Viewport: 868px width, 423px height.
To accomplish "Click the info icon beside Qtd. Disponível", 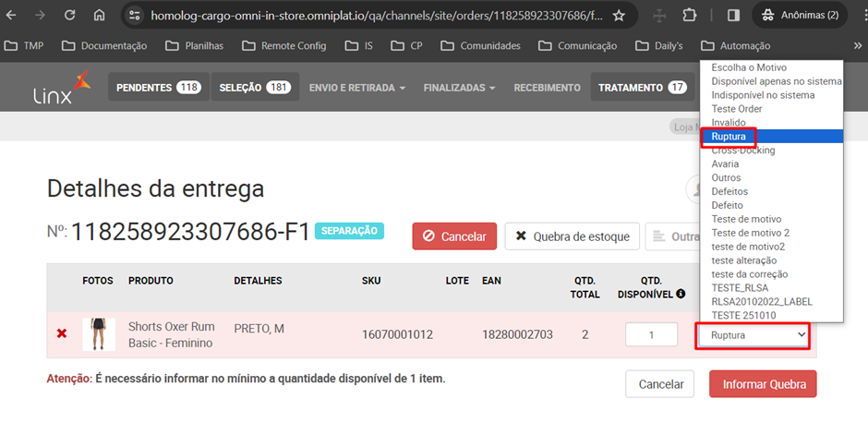I will point(680,295).
